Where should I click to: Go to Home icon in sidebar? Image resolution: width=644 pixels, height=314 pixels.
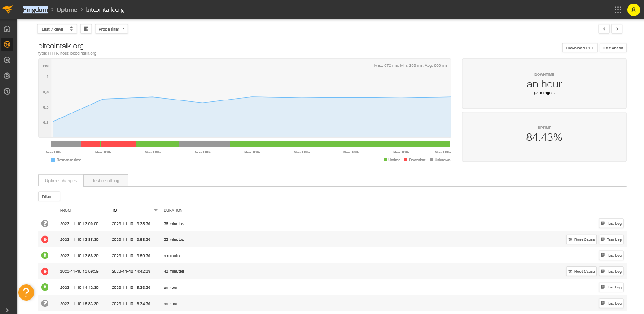point(7,29)
